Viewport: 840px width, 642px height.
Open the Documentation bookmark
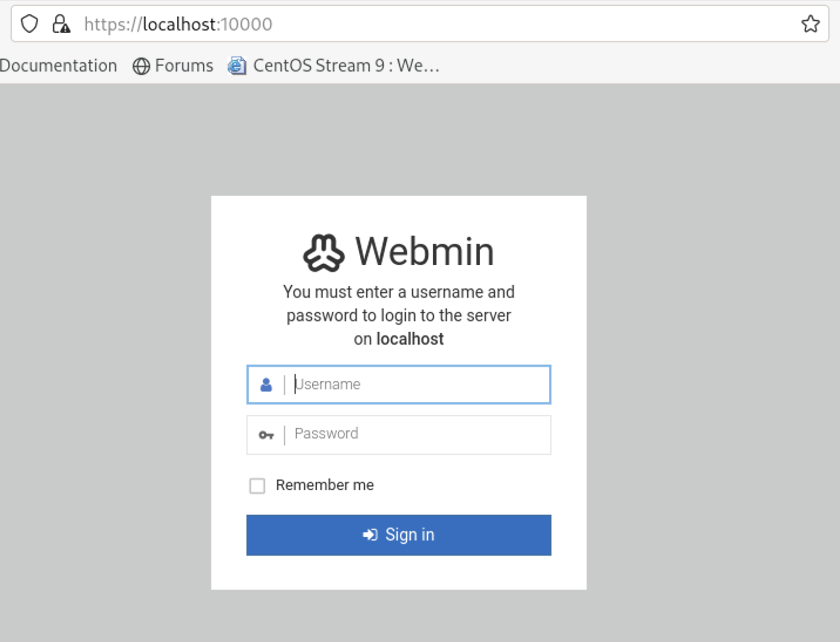pyautogui.click(x=58, y=66)
